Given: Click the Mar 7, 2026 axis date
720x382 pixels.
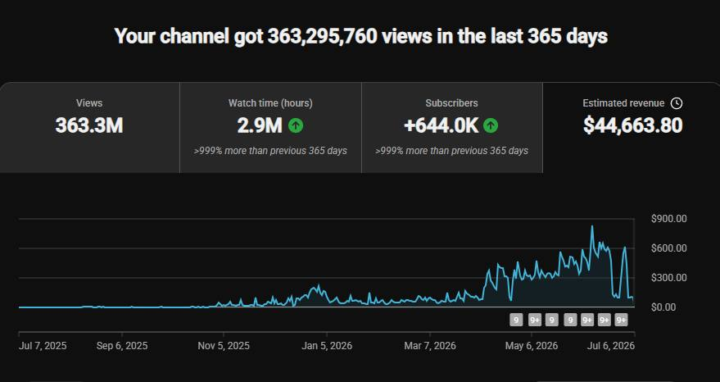Looking at the screenshot, I should tap(430, 346).
